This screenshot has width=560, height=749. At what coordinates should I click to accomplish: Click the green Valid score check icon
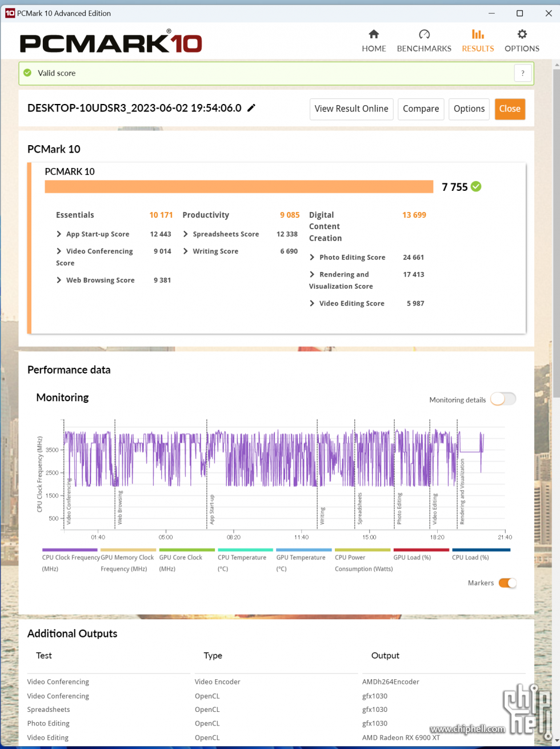[27, 73]
